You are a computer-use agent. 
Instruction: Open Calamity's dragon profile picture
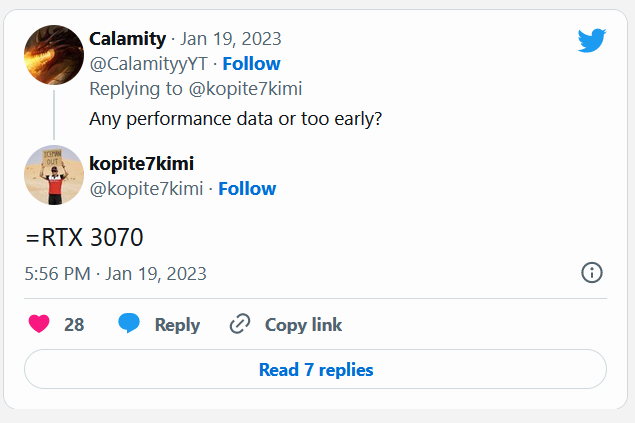click(54, 55)
